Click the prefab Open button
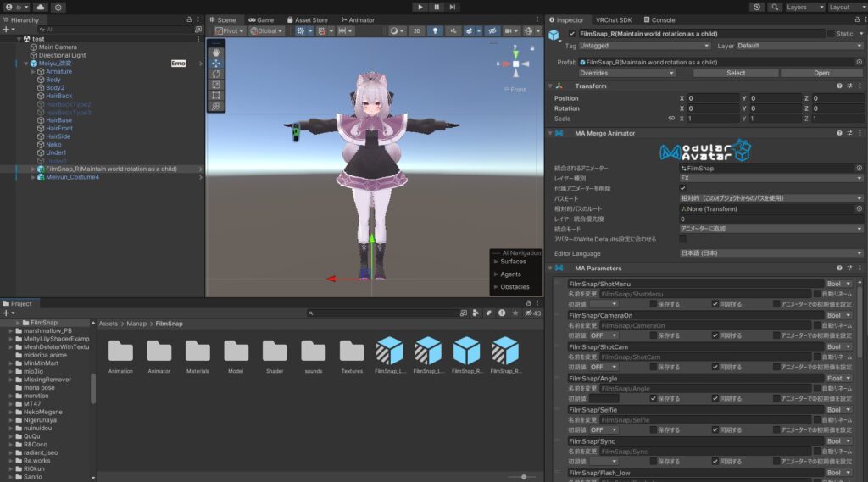868x482 pixels. click(x=821, y=73)
